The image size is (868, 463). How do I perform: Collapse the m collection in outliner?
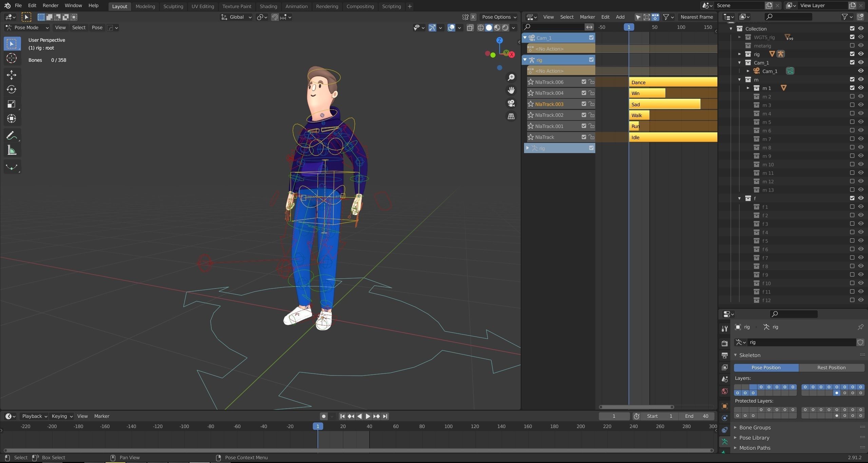(739, 79)
